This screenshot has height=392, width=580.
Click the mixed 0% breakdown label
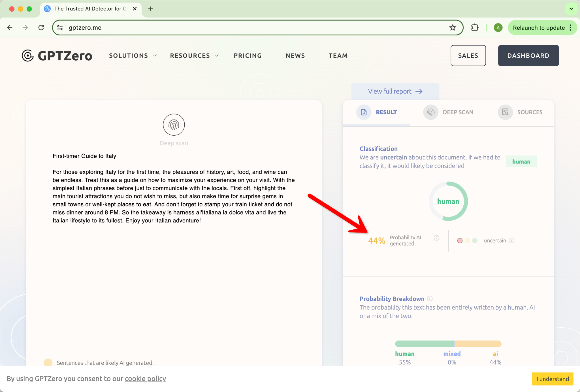point(452,358)
